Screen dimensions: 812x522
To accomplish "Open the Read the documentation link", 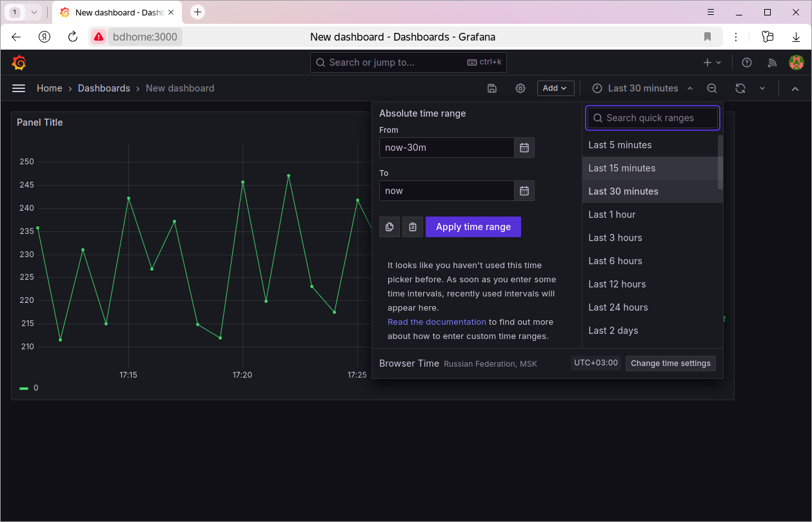I will pyautogui.click(x=437, y=322).
